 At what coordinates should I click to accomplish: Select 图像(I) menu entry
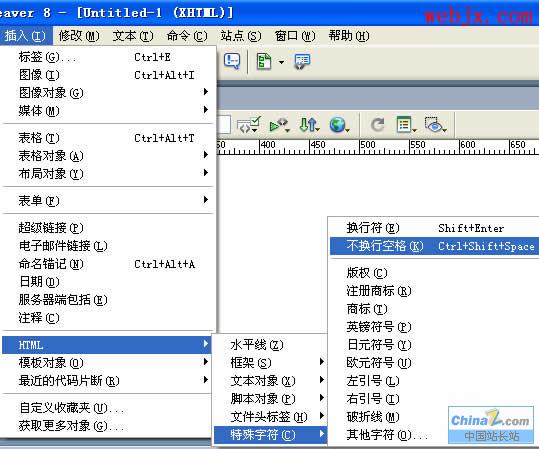click(108, 75)
